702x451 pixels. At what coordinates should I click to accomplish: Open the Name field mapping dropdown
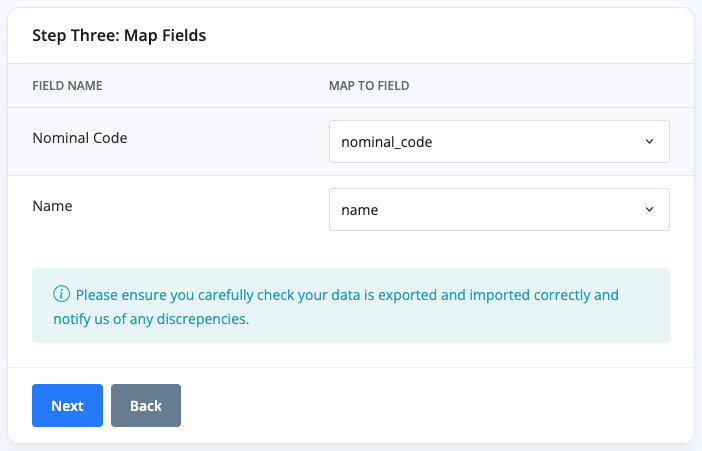(x=498, y=210)
